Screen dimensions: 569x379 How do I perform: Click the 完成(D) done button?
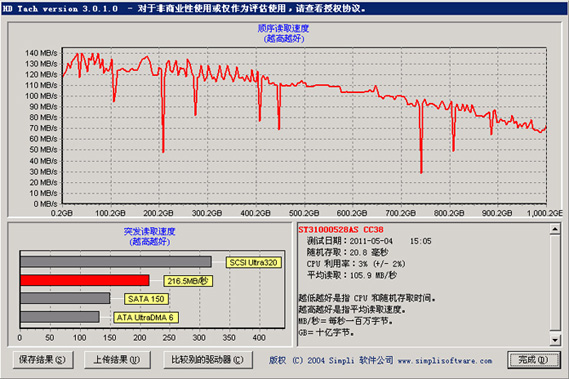[x=533, y=360]
